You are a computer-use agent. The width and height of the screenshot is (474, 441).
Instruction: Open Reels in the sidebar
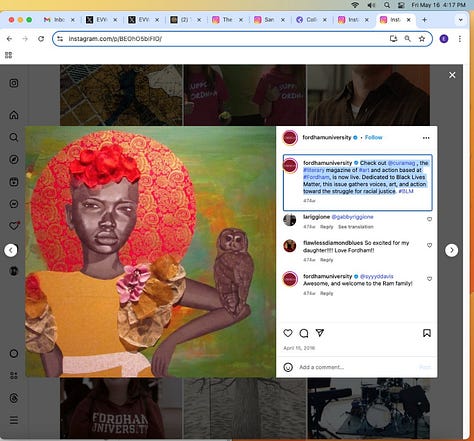[x=14, y=182]
